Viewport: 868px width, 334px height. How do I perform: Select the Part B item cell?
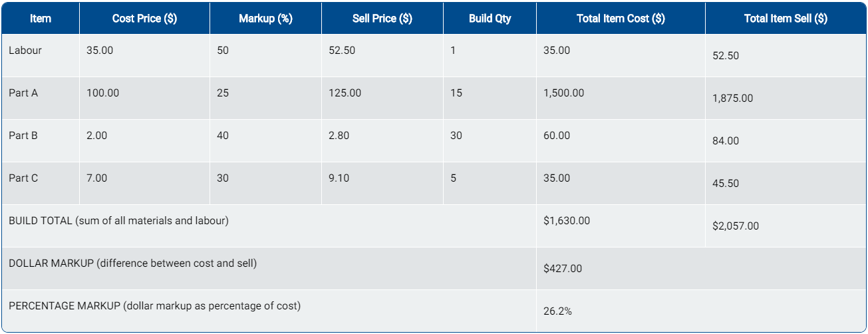[23, 136]
